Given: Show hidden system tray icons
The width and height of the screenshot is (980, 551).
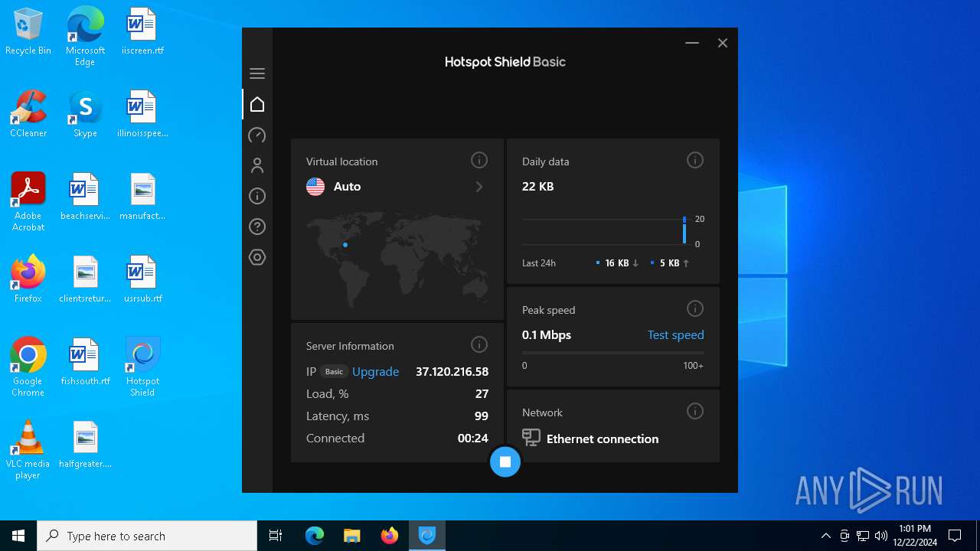Looking at the screenshot, I should coord(825,536).
